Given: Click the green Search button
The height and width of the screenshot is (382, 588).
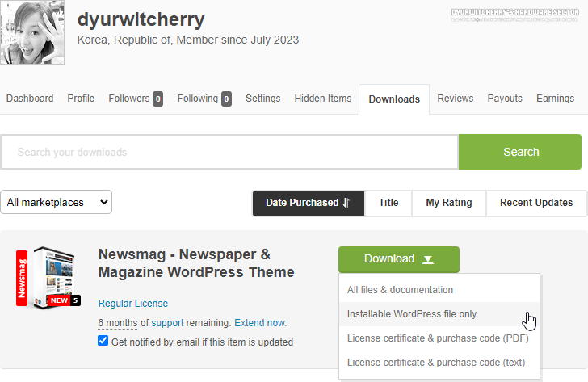Looking at the screenshot, I should (520, 152).
